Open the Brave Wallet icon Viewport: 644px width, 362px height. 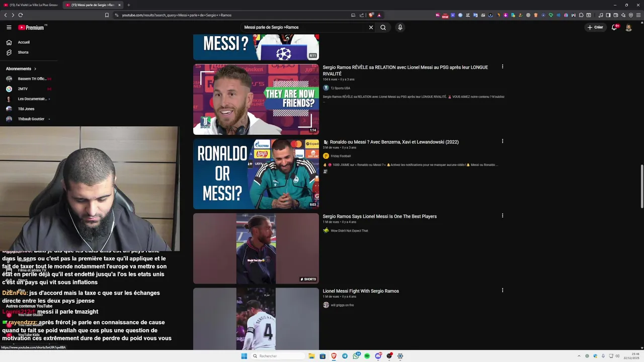616,15
